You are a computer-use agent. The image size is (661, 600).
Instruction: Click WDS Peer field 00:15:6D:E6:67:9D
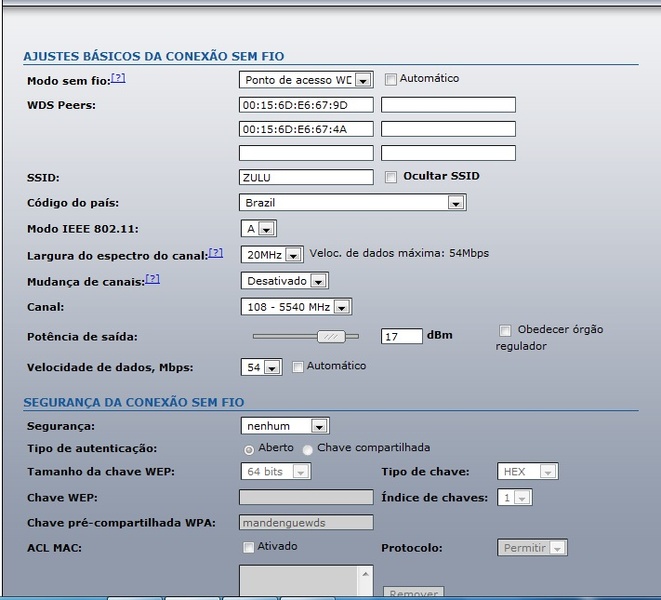coord(306,105)
